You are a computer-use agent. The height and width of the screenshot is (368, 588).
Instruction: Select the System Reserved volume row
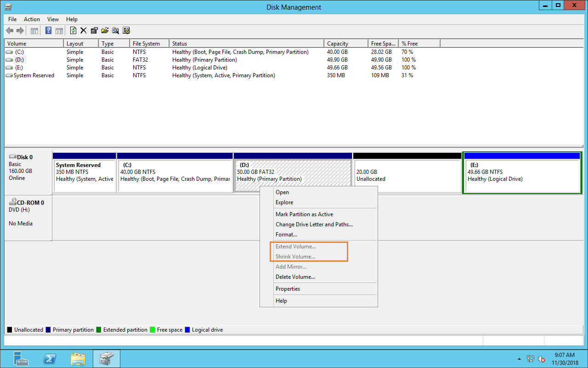pyautogui.click(x=222, y=75)
